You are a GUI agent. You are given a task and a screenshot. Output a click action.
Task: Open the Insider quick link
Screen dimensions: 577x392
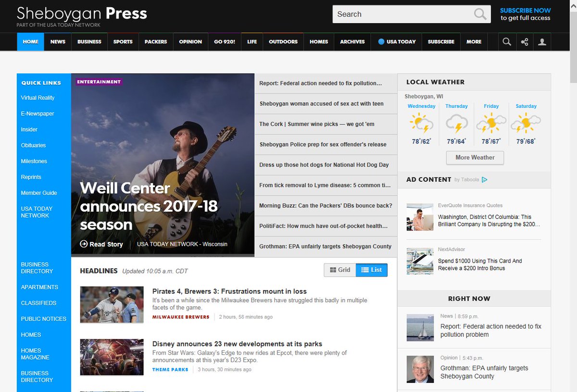click(29, 129)
